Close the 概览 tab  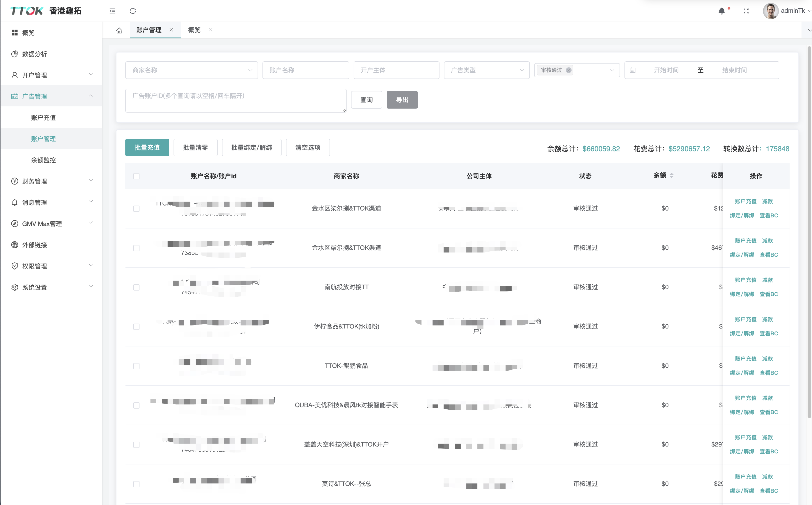(x=210, y=30)
